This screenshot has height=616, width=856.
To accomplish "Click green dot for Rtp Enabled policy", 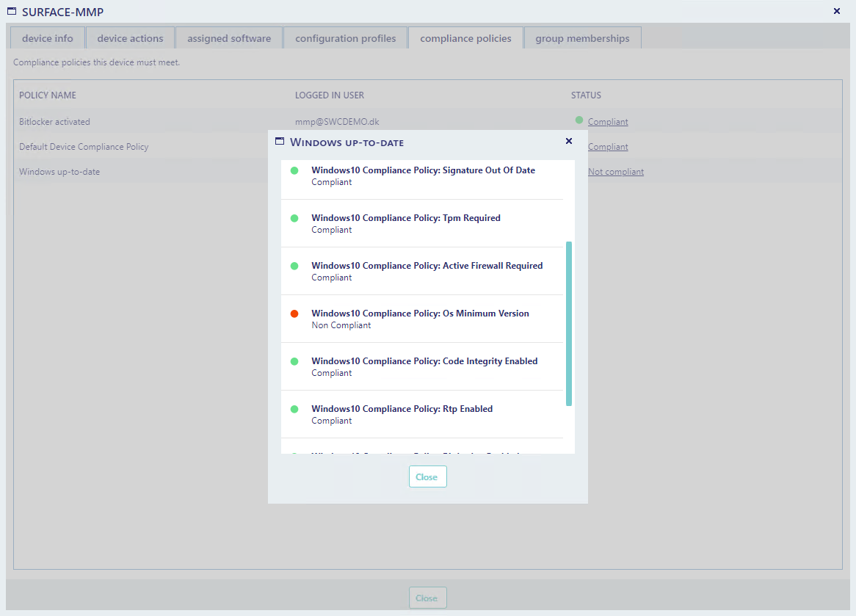I will coord(294,409).
